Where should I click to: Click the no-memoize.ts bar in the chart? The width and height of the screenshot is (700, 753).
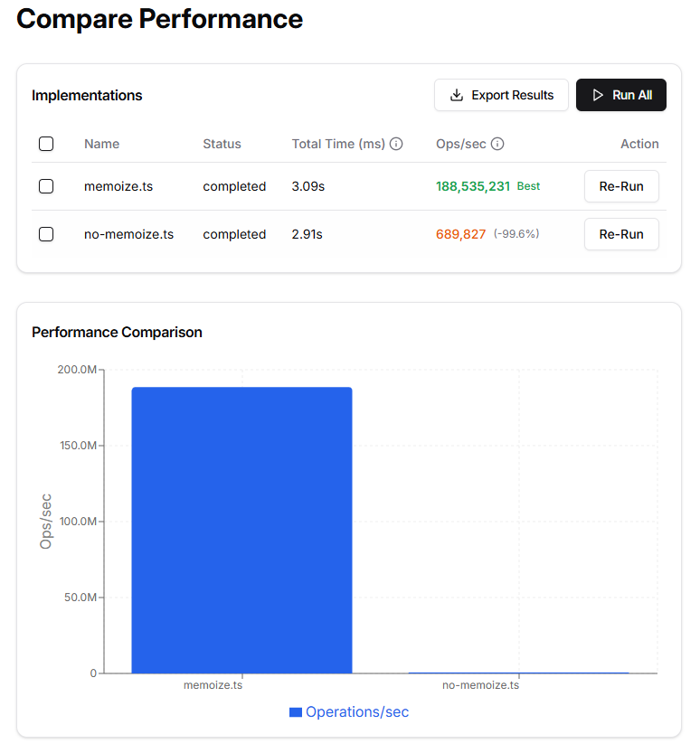517,672
